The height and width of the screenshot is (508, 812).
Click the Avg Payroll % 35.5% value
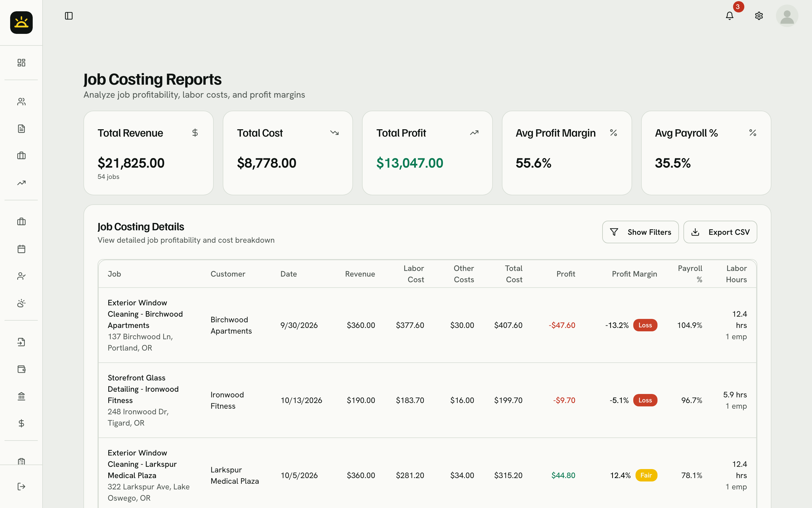(672, 163)
